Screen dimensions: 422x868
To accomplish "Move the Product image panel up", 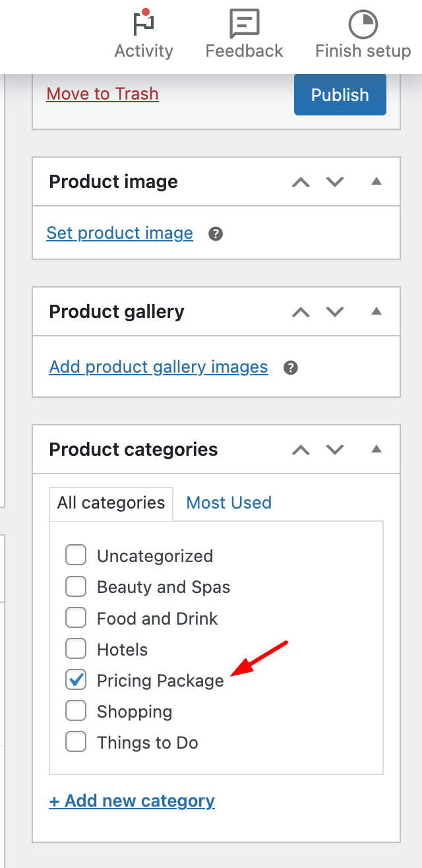I will click(301, 181).
